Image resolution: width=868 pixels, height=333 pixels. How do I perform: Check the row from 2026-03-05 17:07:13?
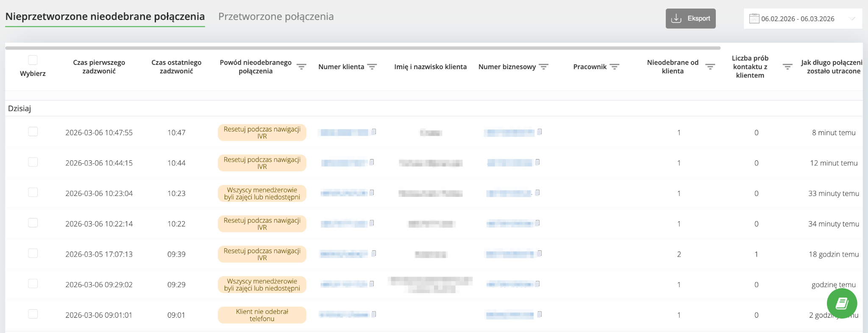33,253
